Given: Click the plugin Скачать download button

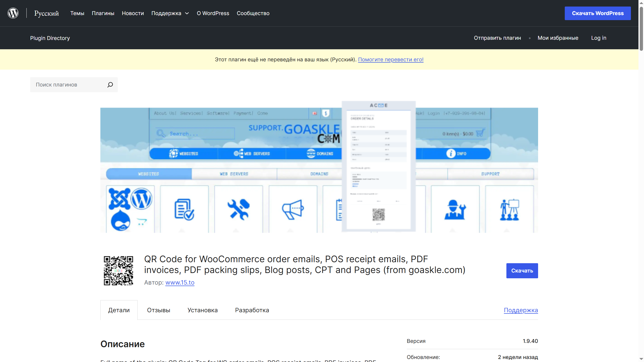Looking at the screenshot, I should 522,271.
